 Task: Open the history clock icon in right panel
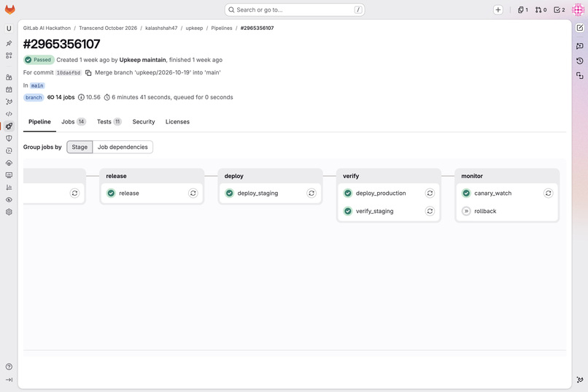(x=580, y=61)
